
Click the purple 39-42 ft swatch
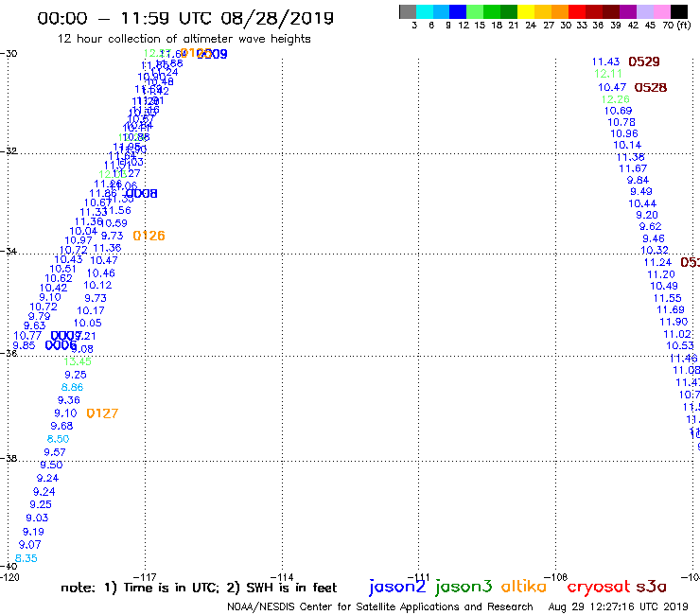click(628, 11)
